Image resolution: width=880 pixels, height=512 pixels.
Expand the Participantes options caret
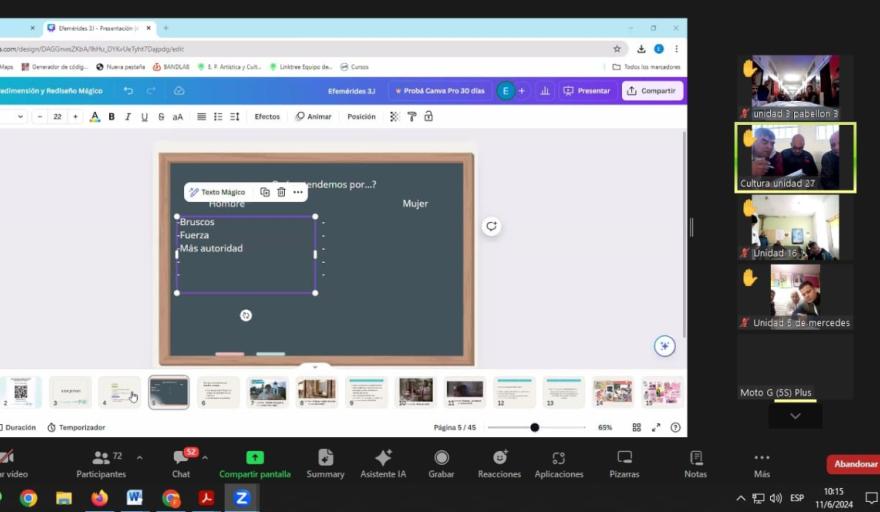click(x=140, y=458)
